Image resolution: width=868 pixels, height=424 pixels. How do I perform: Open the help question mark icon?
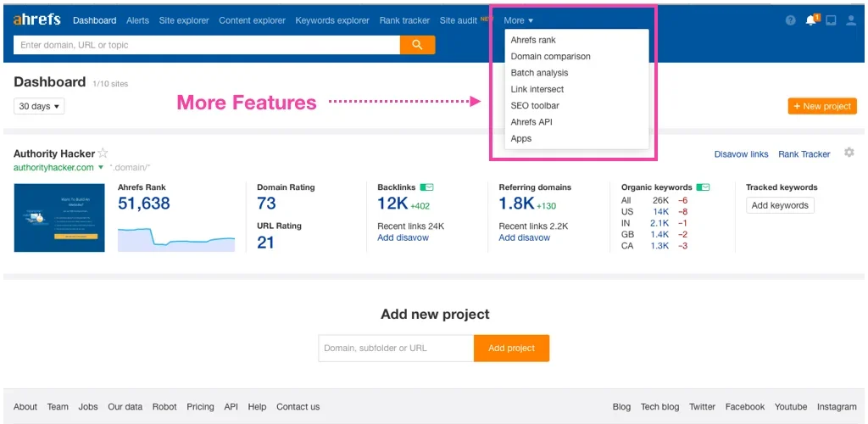point(790,20)
